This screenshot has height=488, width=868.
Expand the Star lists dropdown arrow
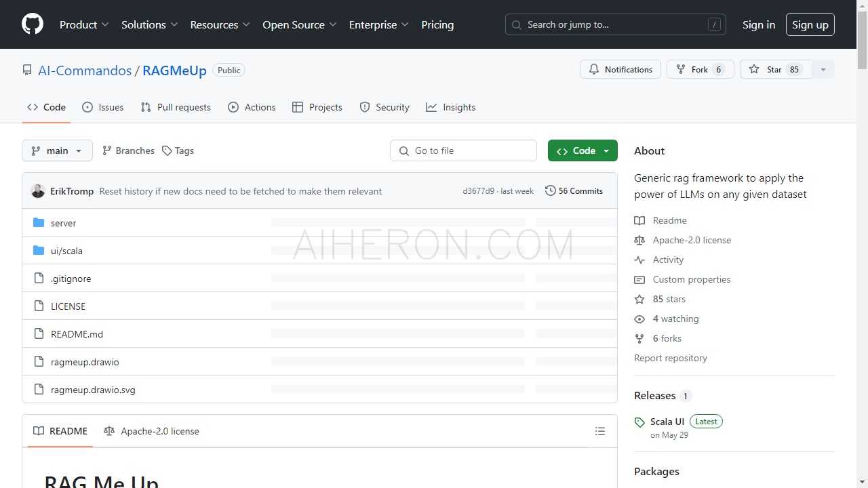coord(823,70)
